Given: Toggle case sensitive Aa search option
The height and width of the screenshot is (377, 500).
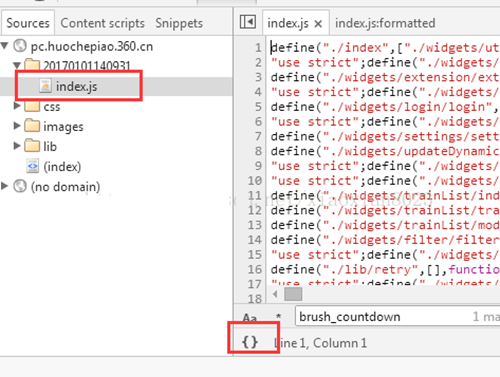Looking at the screenshot, I should click(250, 317).
